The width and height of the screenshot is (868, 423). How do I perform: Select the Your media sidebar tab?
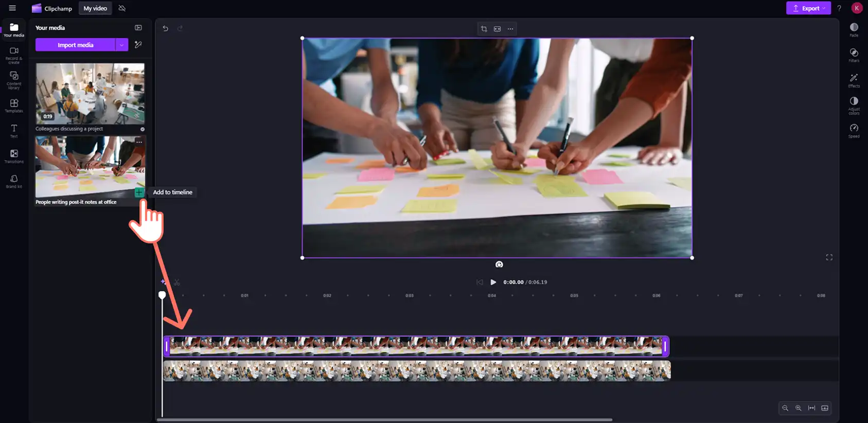14,30
